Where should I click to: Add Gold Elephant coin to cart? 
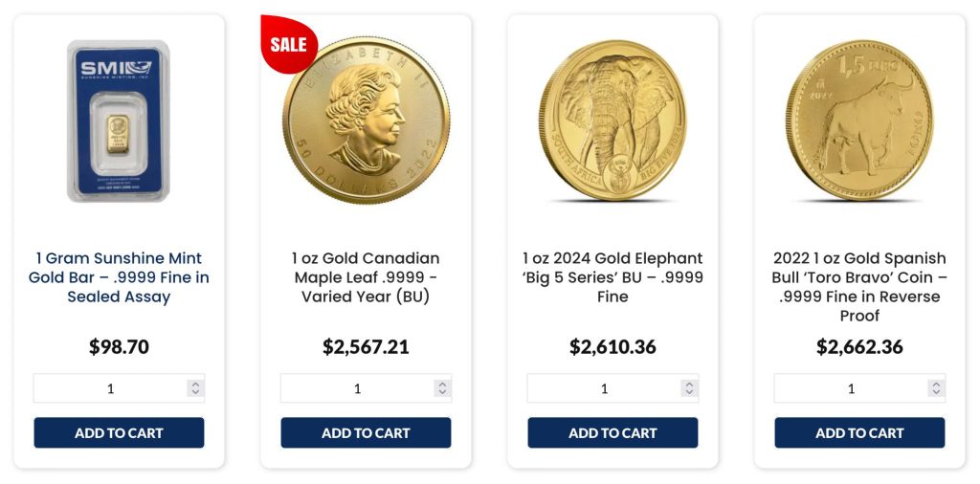point(612,432)
